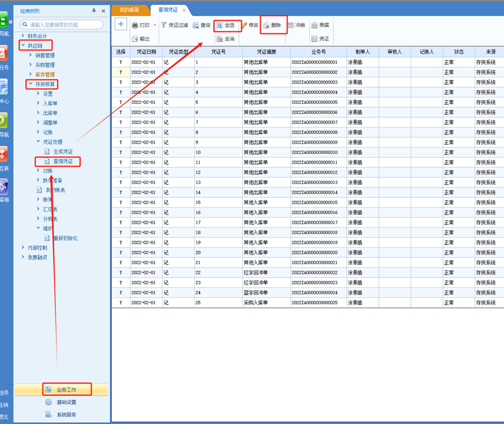504x424 pixels.
Task: Select the 查询凭证 tab at top
Action: coord(168,10)
